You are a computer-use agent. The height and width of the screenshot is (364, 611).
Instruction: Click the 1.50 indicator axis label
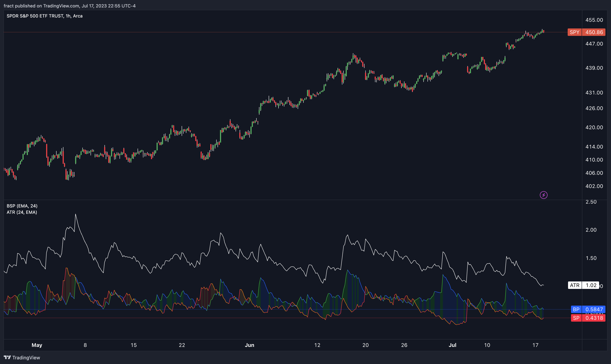tap(591, 258)
